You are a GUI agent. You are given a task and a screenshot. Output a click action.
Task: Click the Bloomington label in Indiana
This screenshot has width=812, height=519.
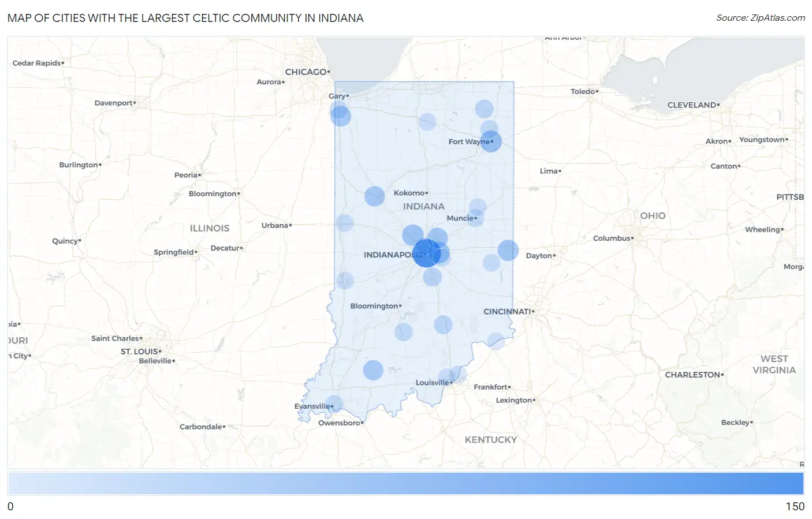coord(374,306)
